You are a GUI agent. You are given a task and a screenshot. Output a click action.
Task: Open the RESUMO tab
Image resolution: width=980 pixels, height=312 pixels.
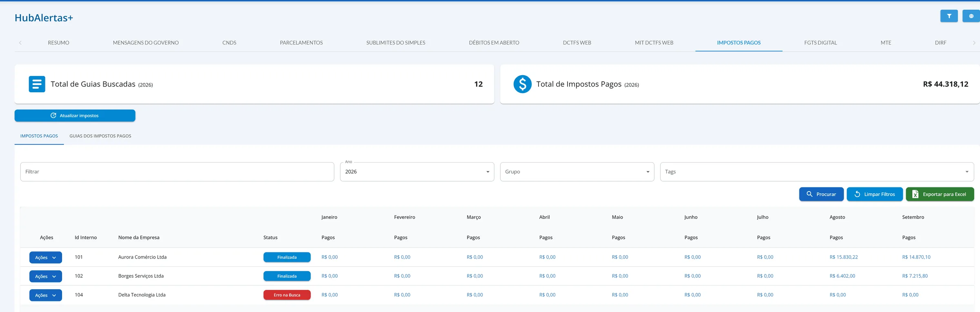pyautogui.click(x=58, y=42)
